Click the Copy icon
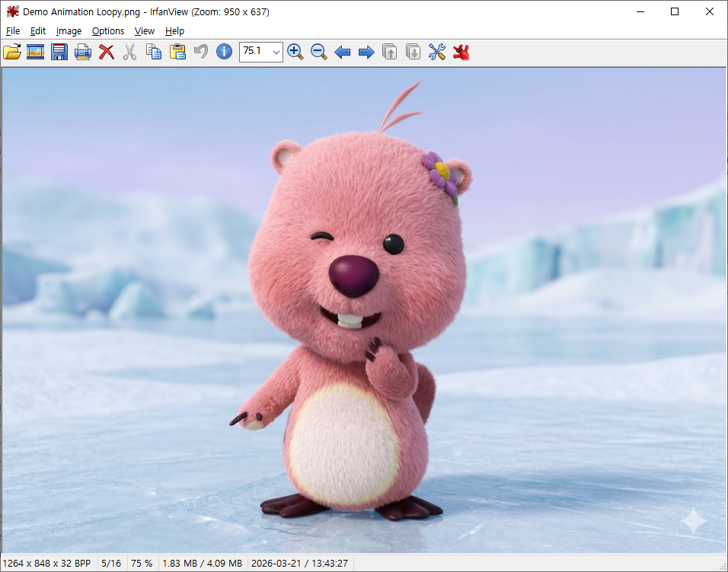This screenshot has height=572, width=728. point(154,52)
